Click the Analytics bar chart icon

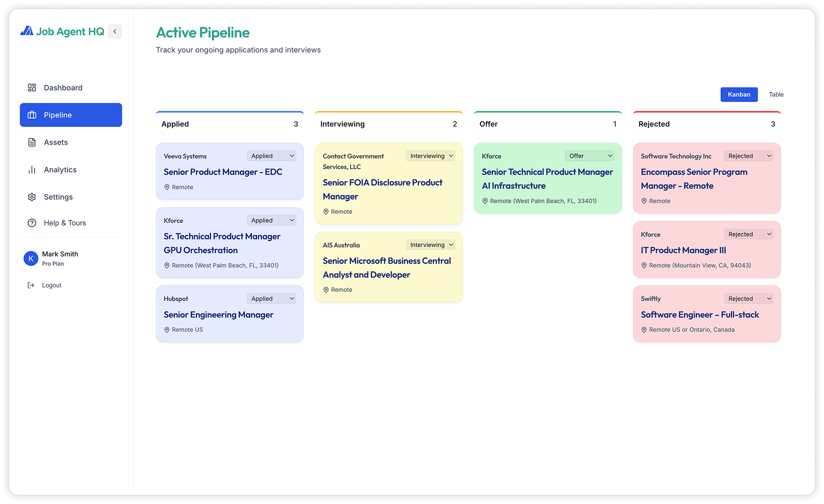click(x=32, y=170)
